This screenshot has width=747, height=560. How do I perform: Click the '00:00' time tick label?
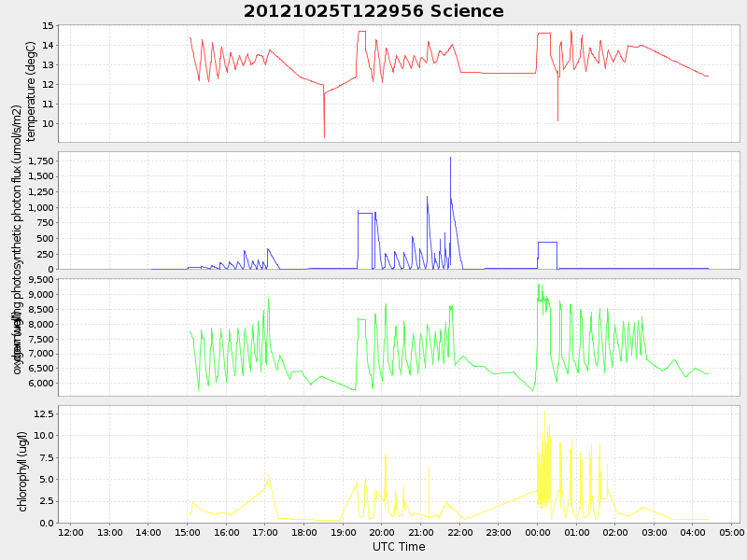tap(538, 532)
